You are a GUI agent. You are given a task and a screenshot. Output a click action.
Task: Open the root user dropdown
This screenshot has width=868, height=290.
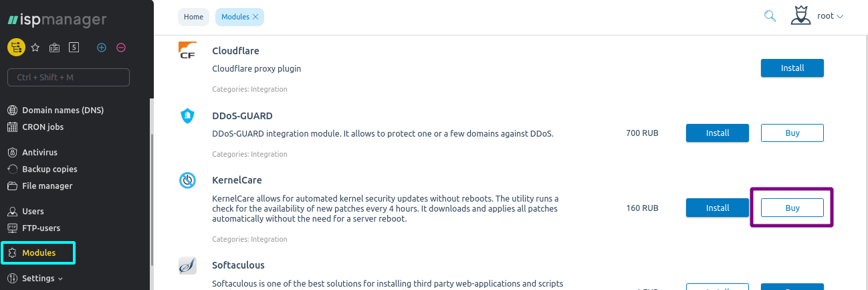coord(830,16)
